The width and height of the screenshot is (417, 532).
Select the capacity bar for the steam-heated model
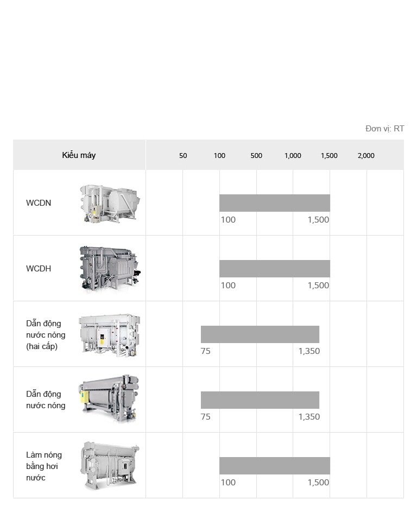pos(274,466)
